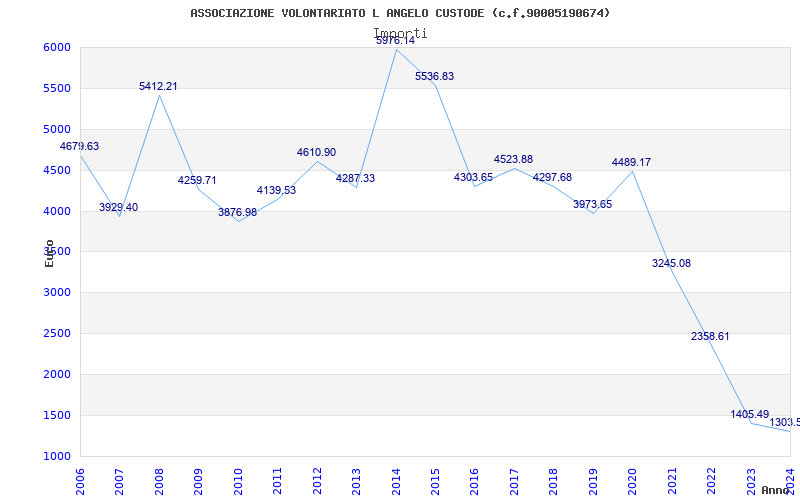The width and height of the screenshot is (800, 500).
Task: Select the 2006 x-axis year label
Action: (x=81, y=479)
